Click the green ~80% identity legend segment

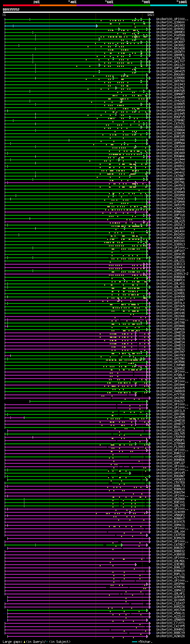tap(132, 5)
